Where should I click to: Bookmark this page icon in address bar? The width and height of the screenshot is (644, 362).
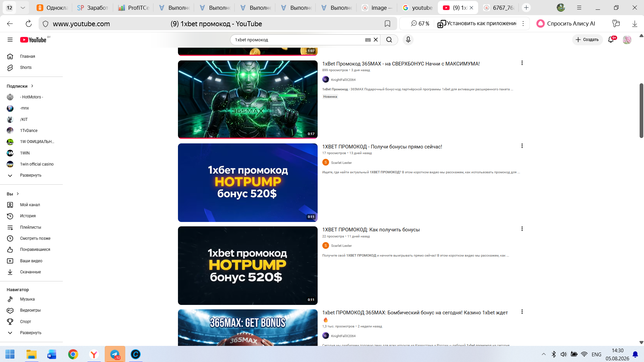click(387, 24)
